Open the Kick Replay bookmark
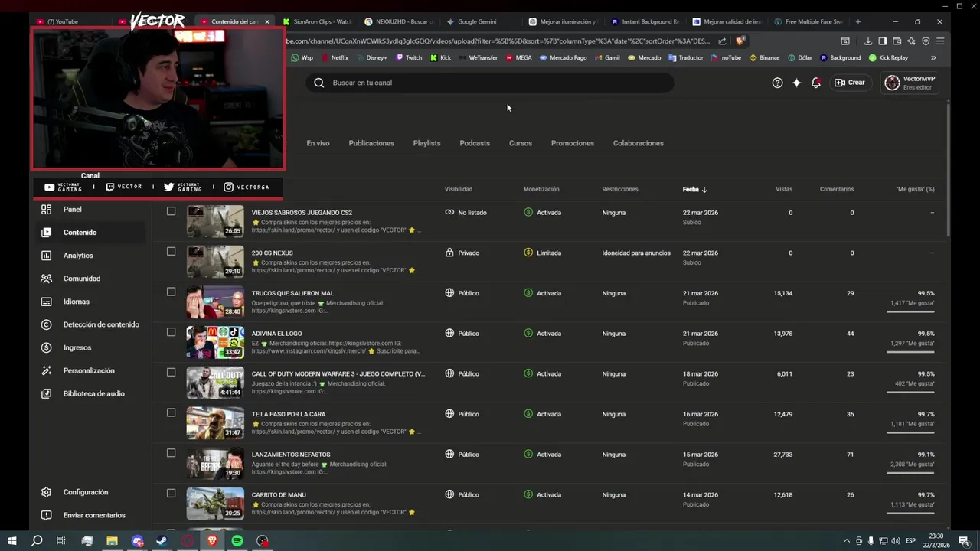This screenshot has width=980, height=551. (888, 57)
